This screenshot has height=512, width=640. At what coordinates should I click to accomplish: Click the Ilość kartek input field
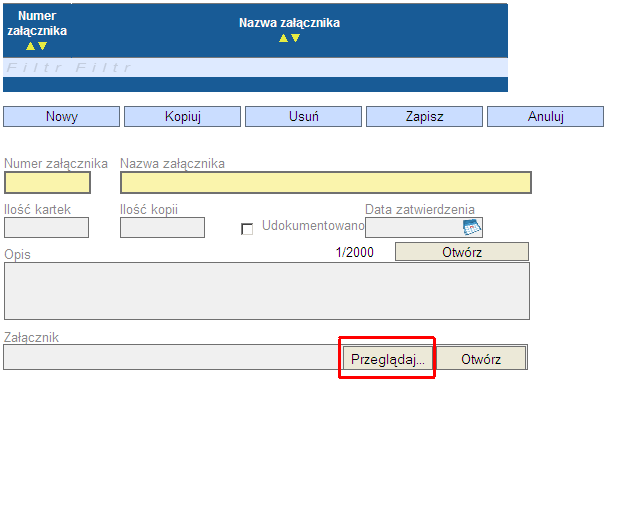47,227
